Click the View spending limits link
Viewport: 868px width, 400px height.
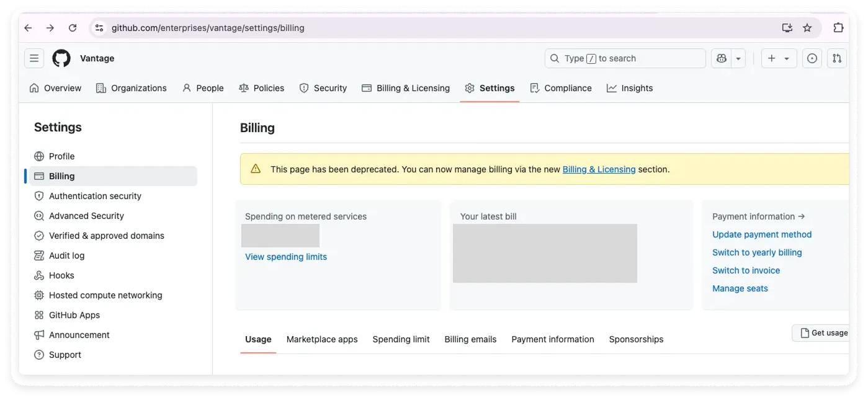coord(285,256)
